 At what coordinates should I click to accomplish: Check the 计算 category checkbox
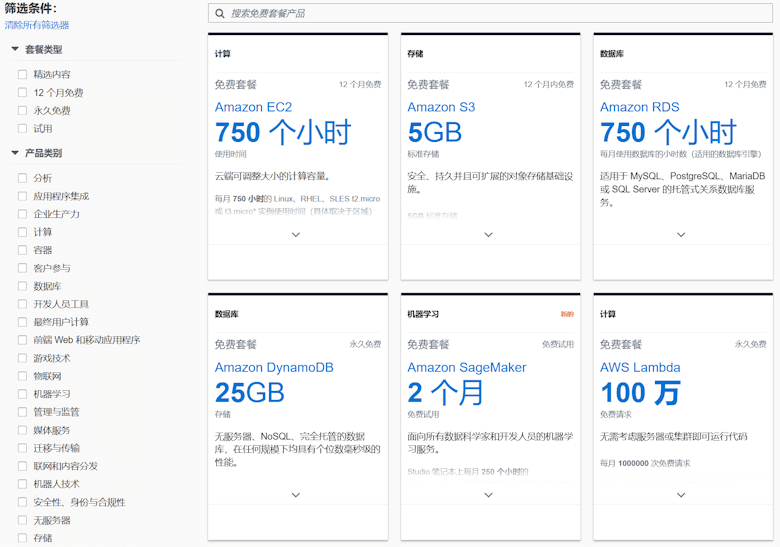pos(22,232)
